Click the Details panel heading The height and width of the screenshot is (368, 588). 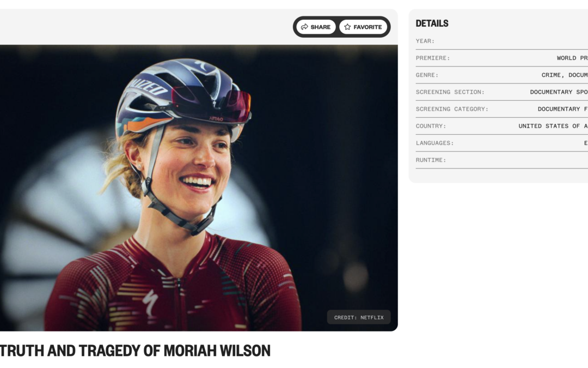(432, 23)
